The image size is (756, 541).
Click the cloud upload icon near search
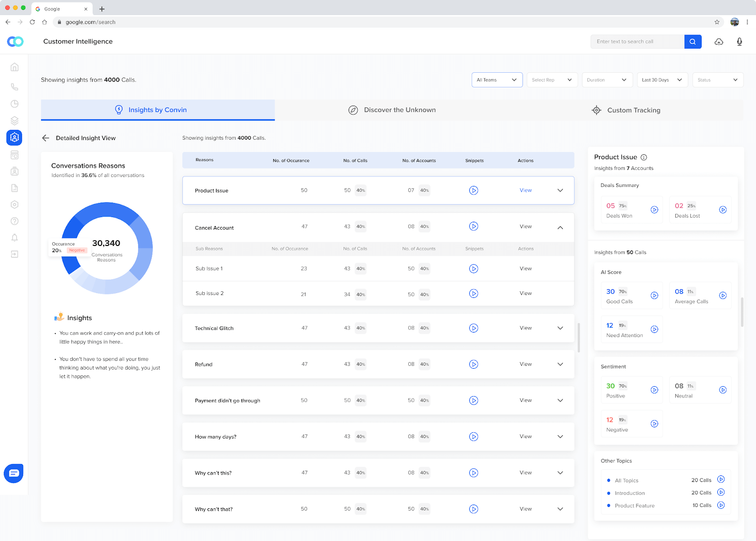click(x=719, y=42)
